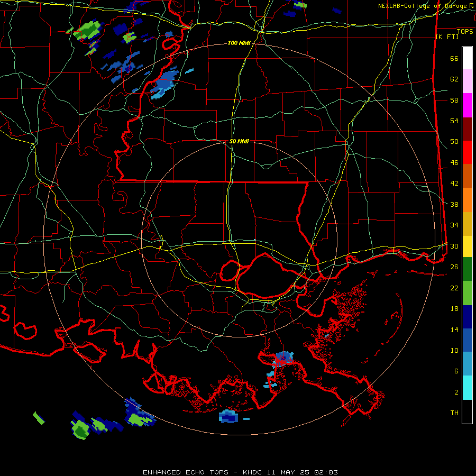Viewport: 476px width, 476px height.
Task: Click the bright red swatch between 50 and 46
Action: pyautogui.click(x=467, y=152)
